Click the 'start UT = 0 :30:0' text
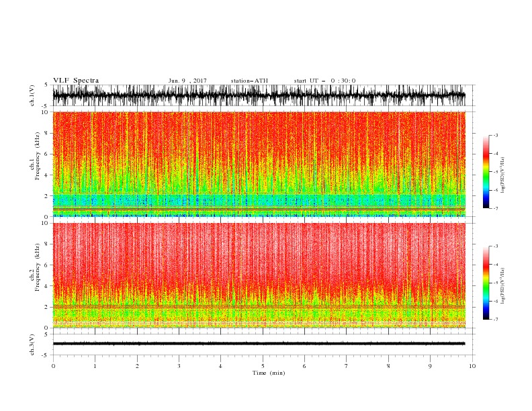 324,81
